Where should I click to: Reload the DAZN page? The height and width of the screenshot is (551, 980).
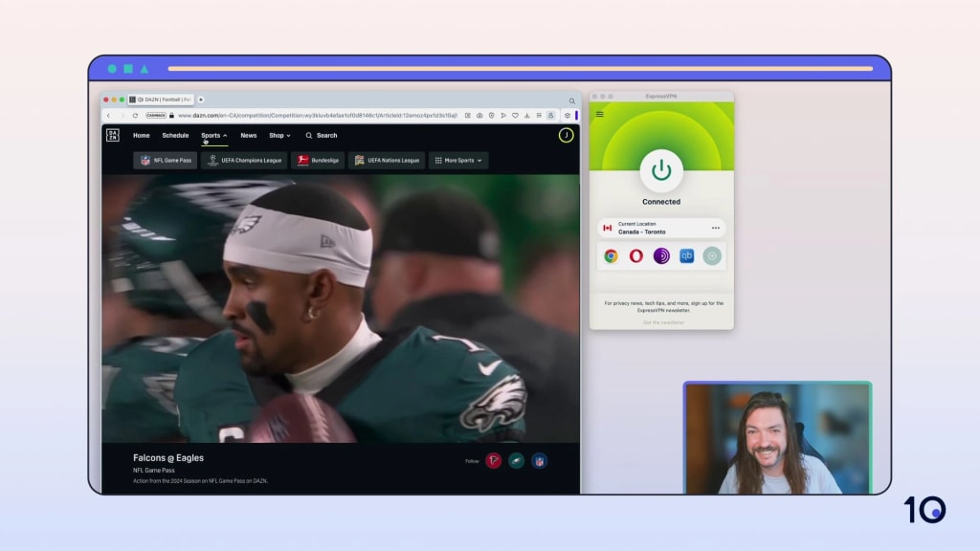pos(135,116)
